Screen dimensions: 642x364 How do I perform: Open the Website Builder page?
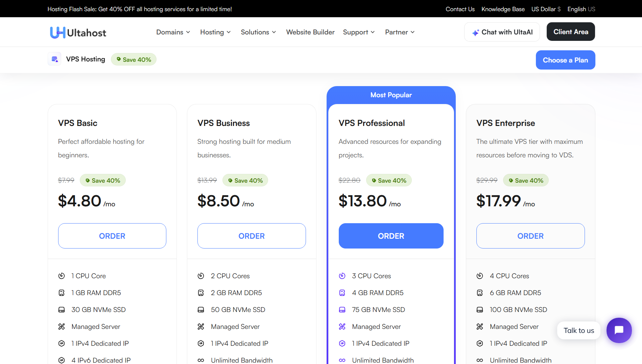click(x=310, y=32)
